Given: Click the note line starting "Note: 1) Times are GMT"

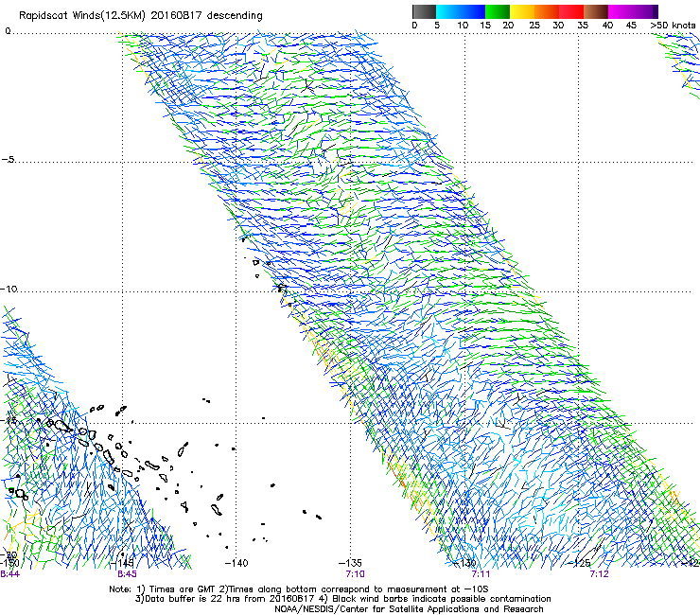Looking at the screenshot, I should [299, 589].
